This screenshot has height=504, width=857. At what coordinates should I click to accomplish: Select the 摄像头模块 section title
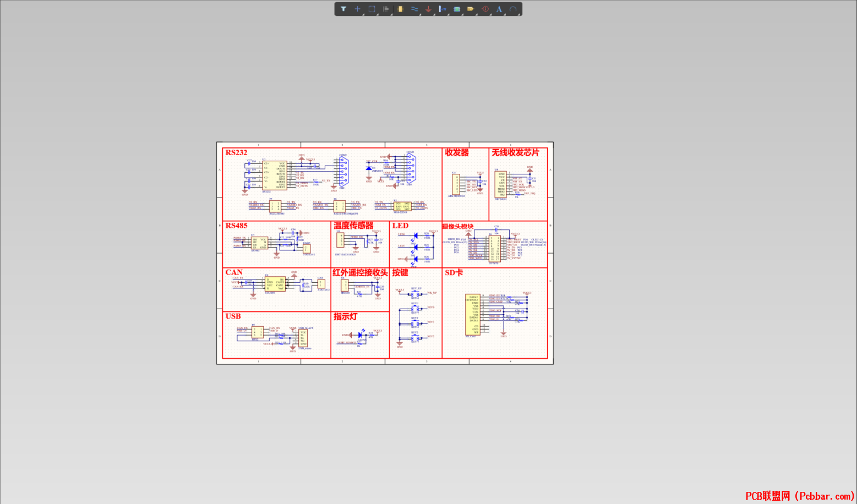coord(458,226)
